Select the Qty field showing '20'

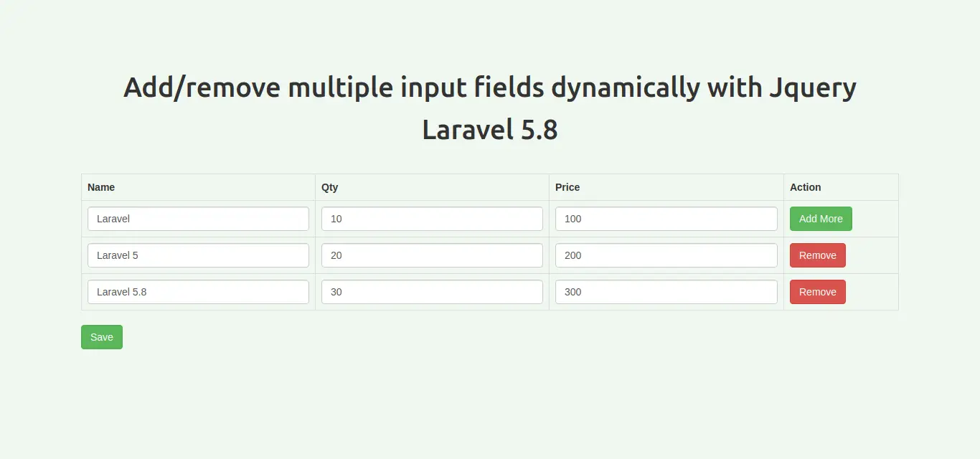pyautogui.click(x=432, y=255)
